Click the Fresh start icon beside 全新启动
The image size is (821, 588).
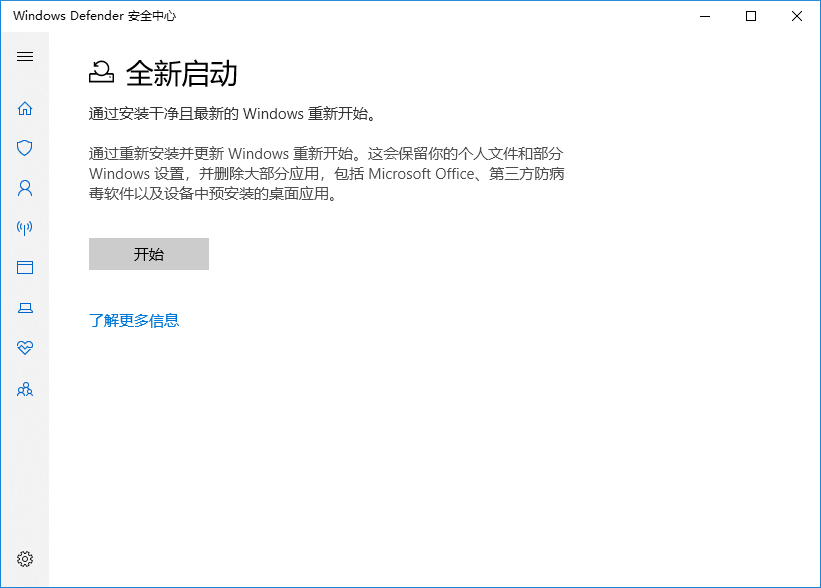pos(101,72)
